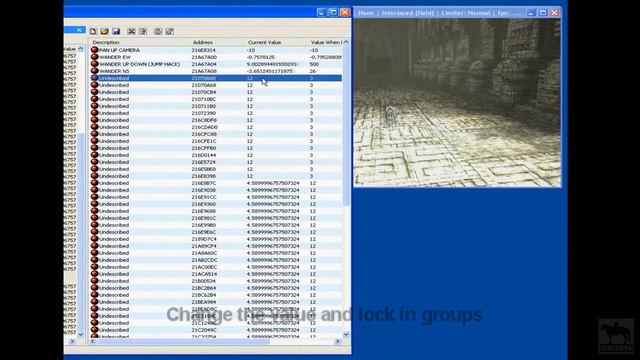640x360 pixels.
Task: Click the New table toolbar icon
Action: click(93, 31)
